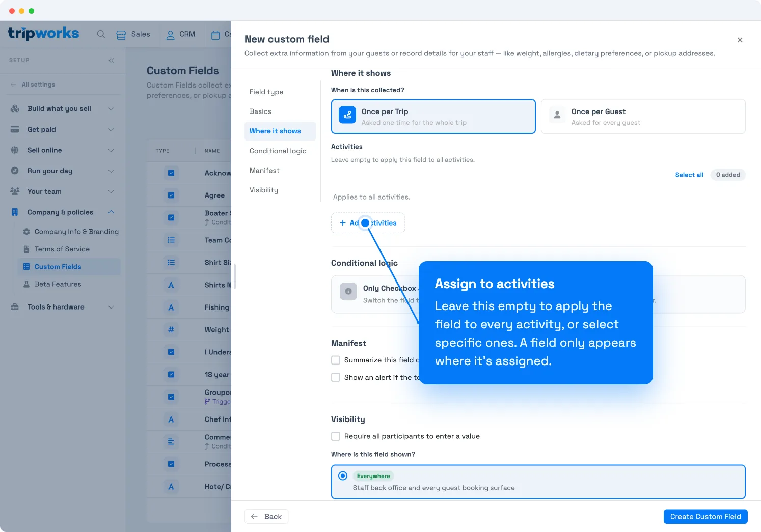The image size is (761, 532).
Task: Click the Company & policies building icon
Action: pos(15,212)
